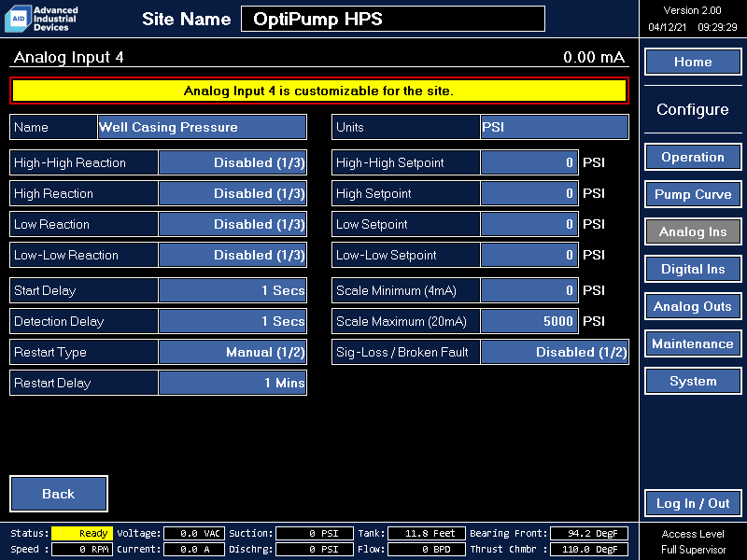Edit the High-High Setpoint value
Viewport: 747px width, 560px height.
pos(529,162)
